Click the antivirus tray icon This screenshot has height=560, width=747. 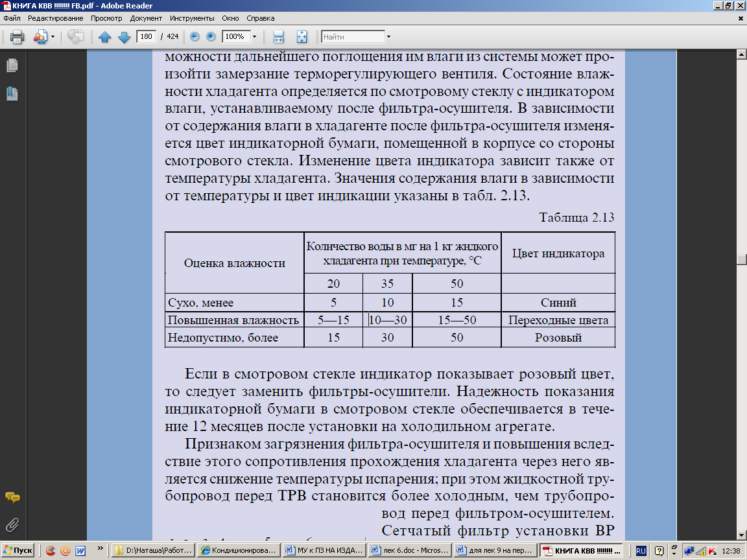713,552
